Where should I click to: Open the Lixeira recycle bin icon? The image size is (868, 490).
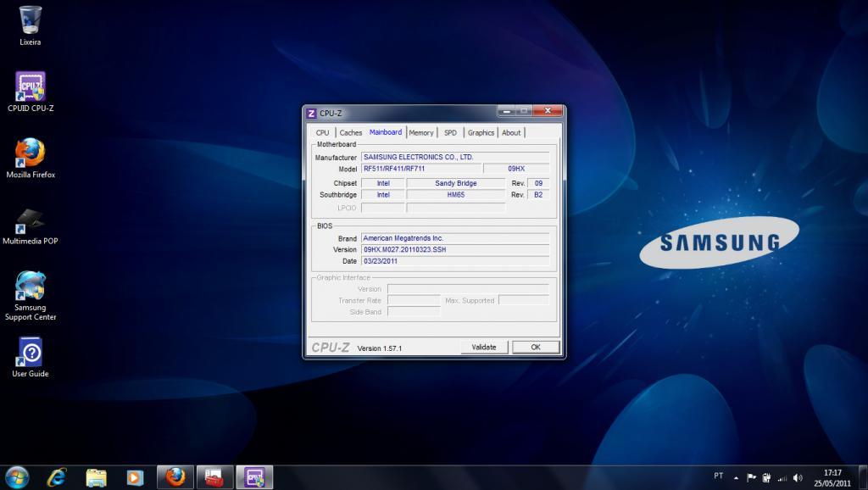[x=30, y=25]
